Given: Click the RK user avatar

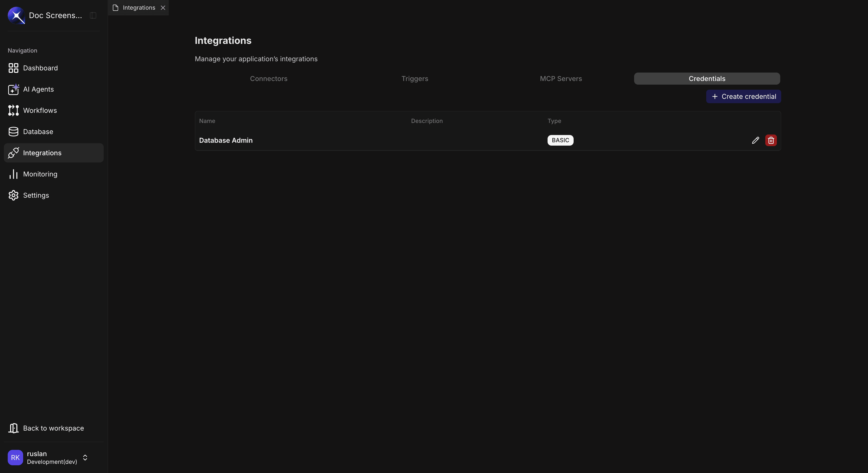Looking at the screenshot, I should pyautogui.click(x=15, y=457).
